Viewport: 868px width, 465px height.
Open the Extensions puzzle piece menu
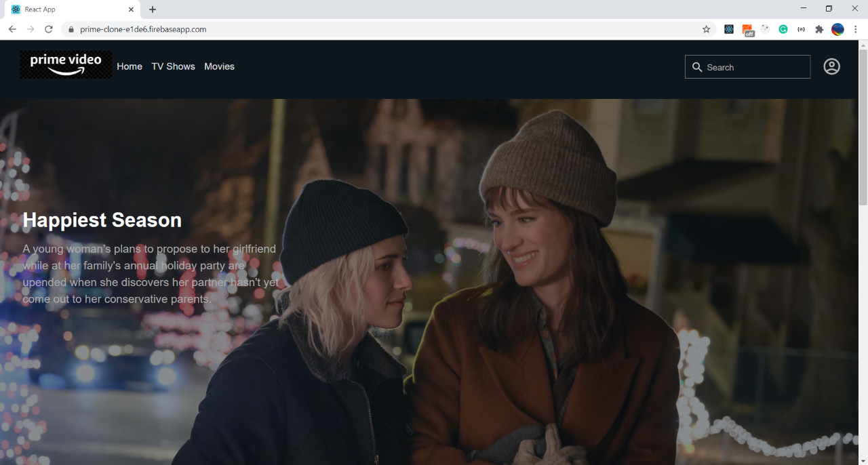point(819,29)
